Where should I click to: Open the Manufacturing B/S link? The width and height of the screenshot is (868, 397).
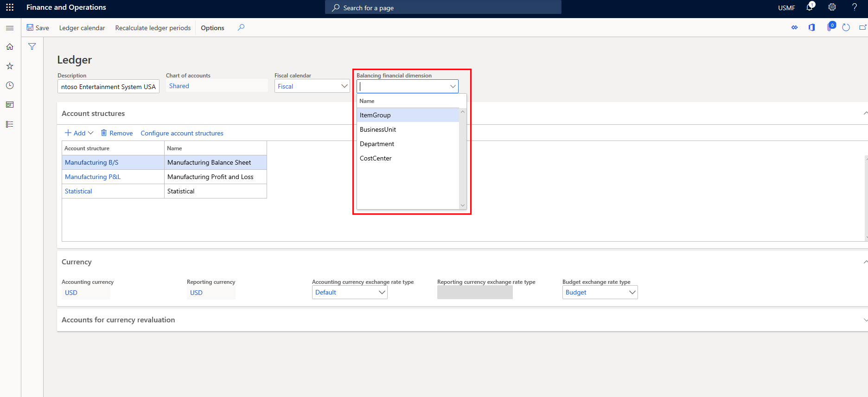[x=91, y=162]
